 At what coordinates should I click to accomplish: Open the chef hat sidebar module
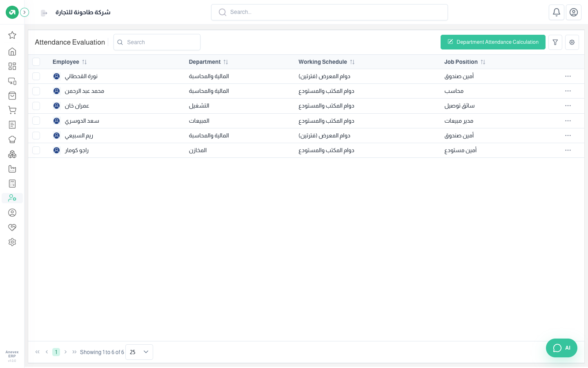[12, 139]
